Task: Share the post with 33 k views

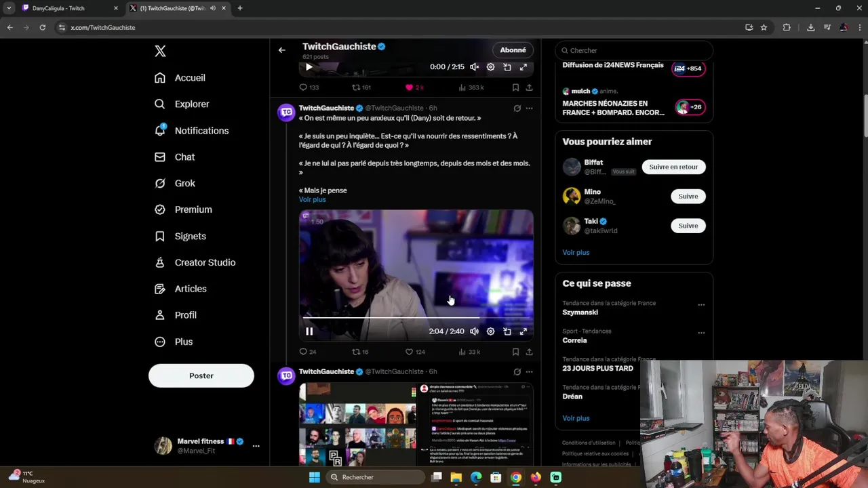Action: (529, 352)
